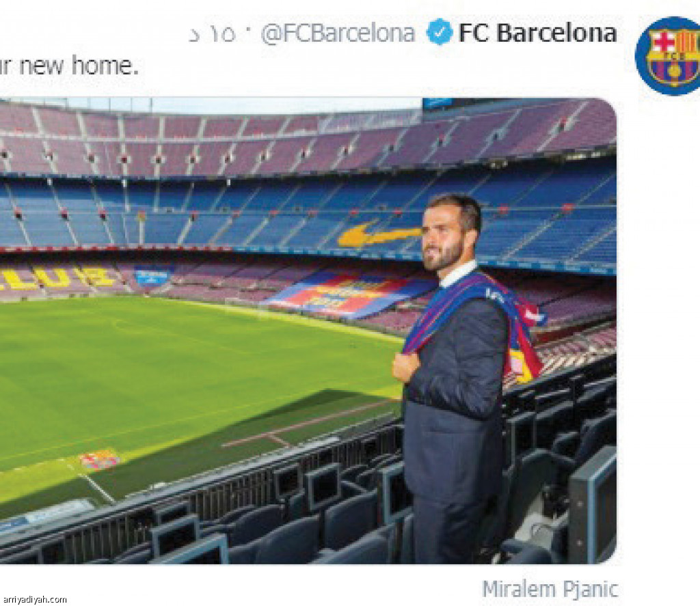This screenshot has width=700, height=606.
Task: Click the yellow Nike swoosh on seats
Action: point(379,234)
